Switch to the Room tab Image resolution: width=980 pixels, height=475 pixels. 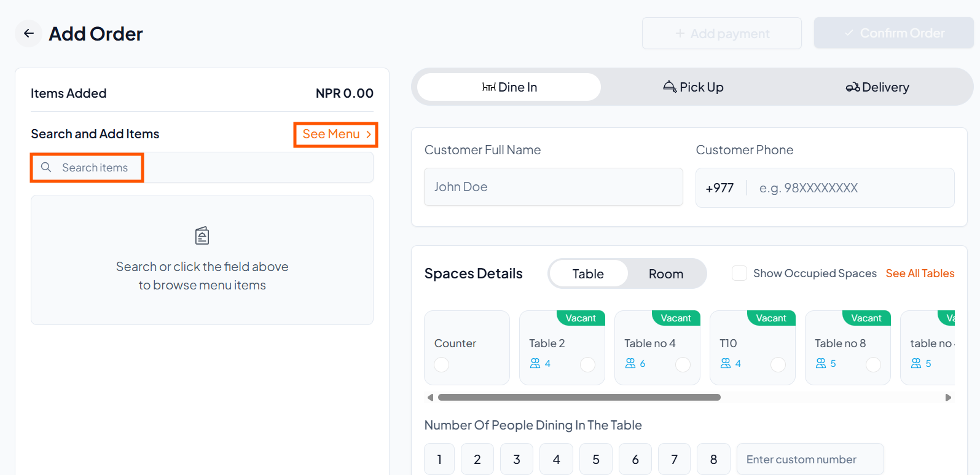(665, 274)
